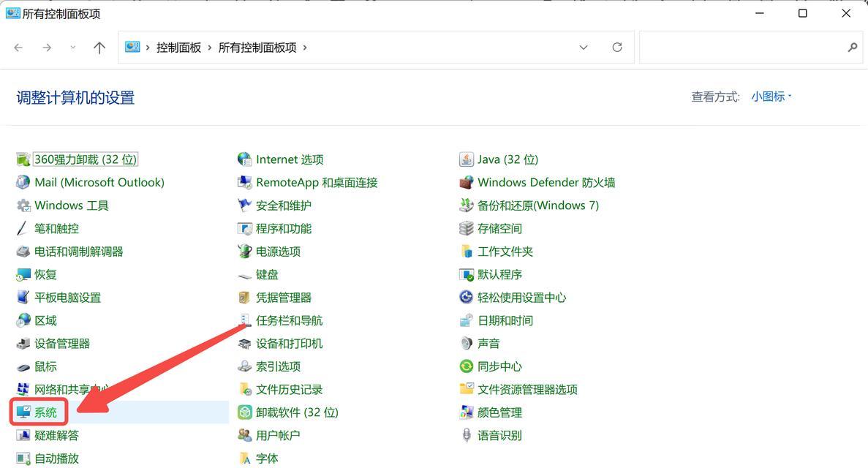
Task: Open the 程序和功能 icon
Action: coord(244,228)
